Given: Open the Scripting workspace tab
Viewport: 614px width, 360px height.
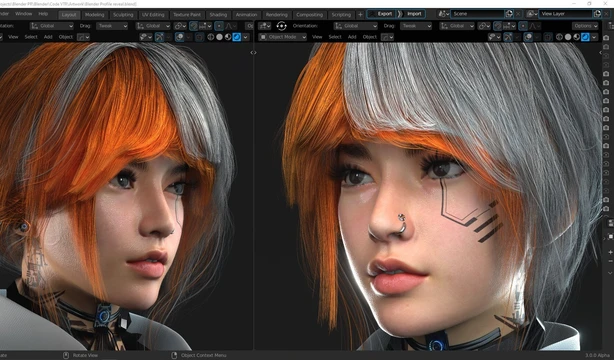Looking at the screenshot, I should pyautogui.click(x=341, y=15).
